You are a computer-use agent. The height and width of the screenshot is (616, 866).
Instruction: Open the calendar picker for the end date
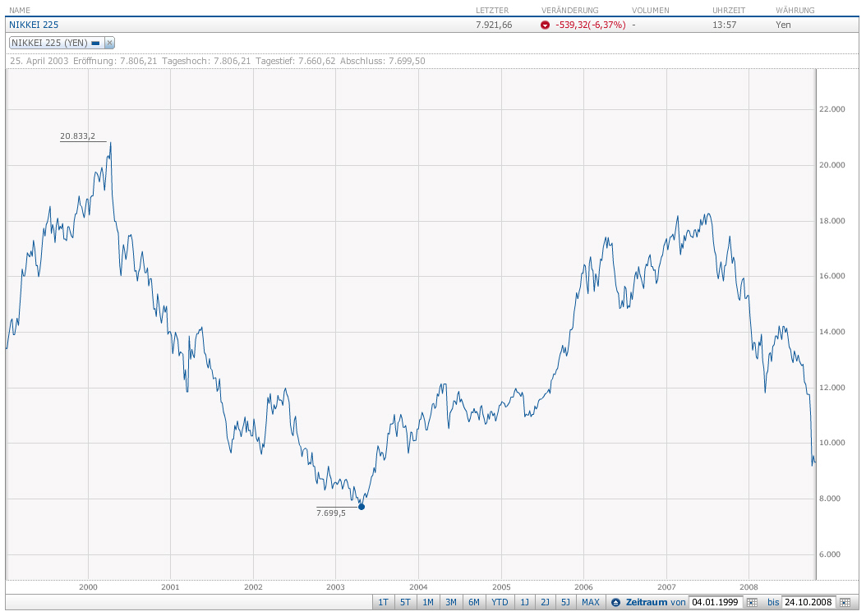(x=845, y=602)
